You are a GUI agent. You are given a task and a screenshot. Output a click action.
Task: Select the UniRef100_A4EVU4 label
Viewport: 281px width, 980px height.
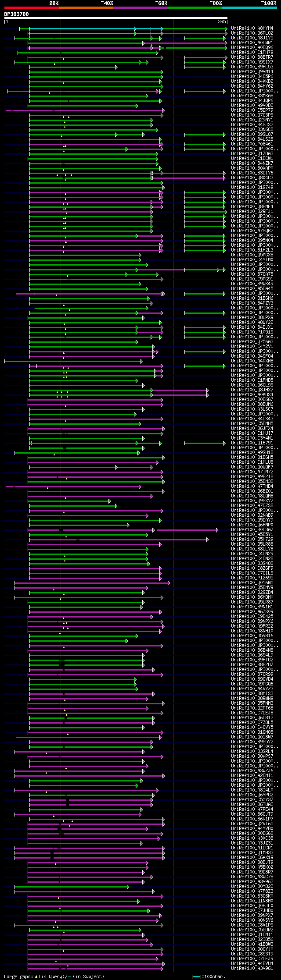coord(252,963)
